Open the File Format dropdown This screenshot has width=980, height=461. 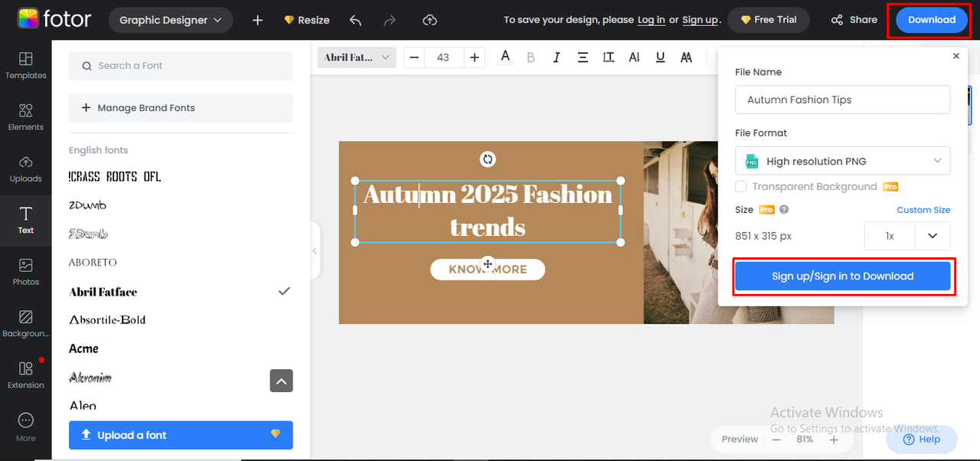pos(842,161)
